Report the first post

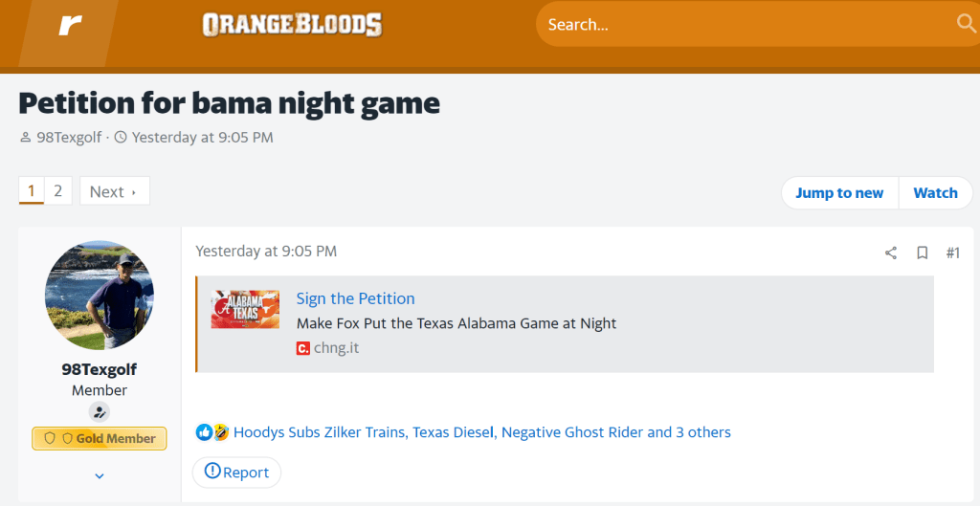[x=236, y=472]
